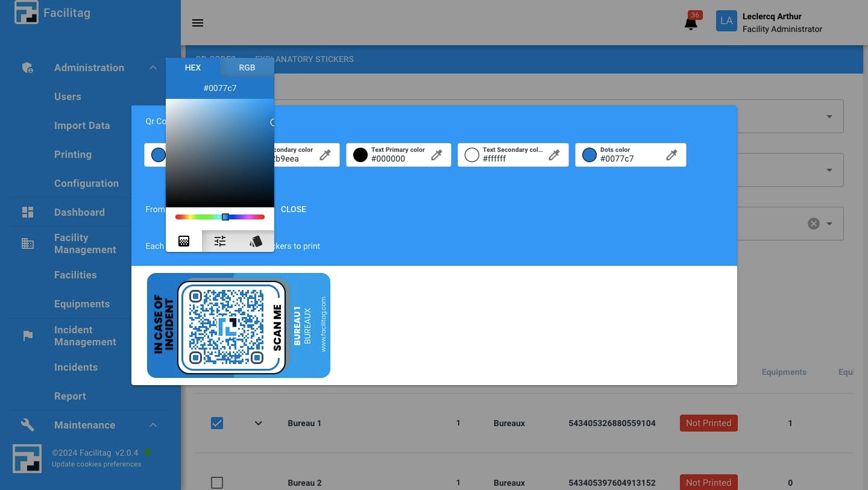Click eyedropper on Text Secondary color field
Viewport: 868px width, 490px height.
[553, 155]
